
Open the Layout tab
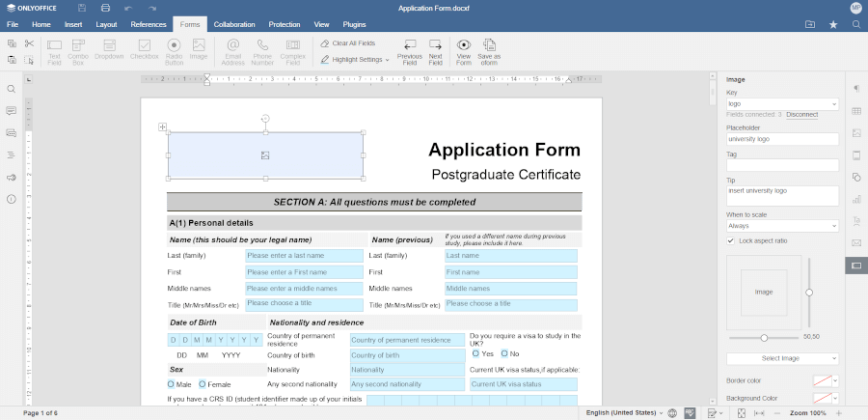click(x=106, y=23)
